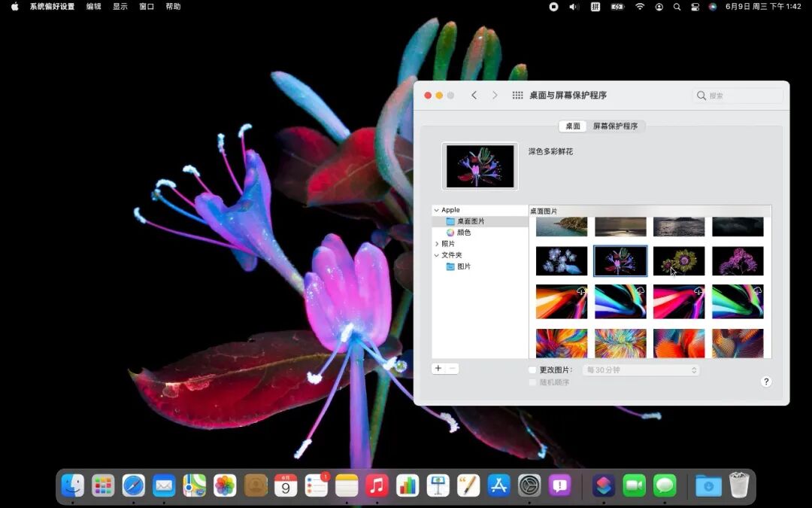Click the download icon on the orange wallpaper thumbnail
812x508 pixels.
[x=580, y=291]
